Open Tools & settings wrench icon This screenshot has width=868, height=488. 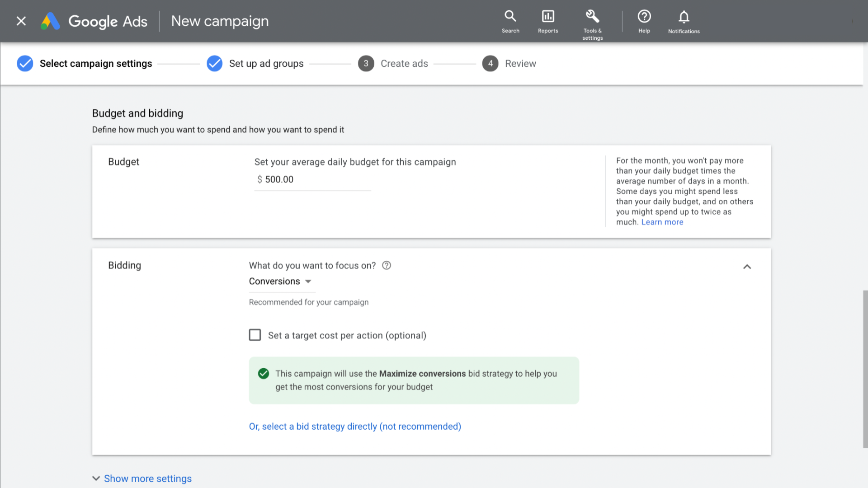tap(592, 17)
